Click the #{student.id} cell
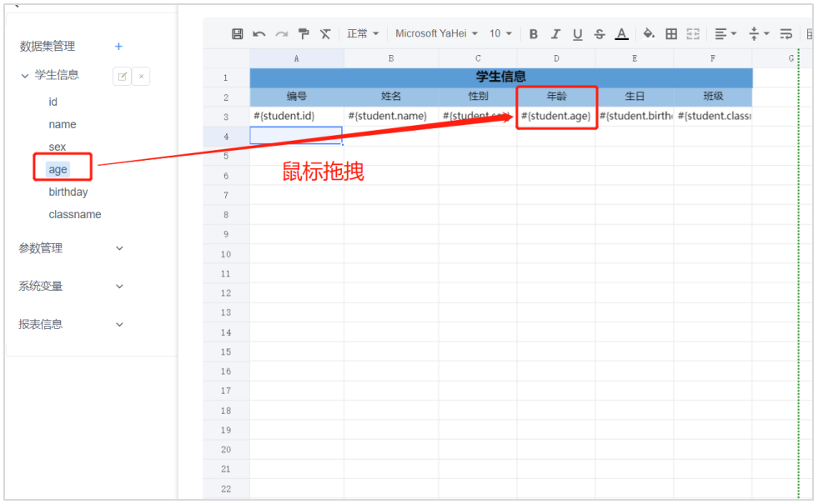This screenshot has height=504, width=818. point(296,117)
